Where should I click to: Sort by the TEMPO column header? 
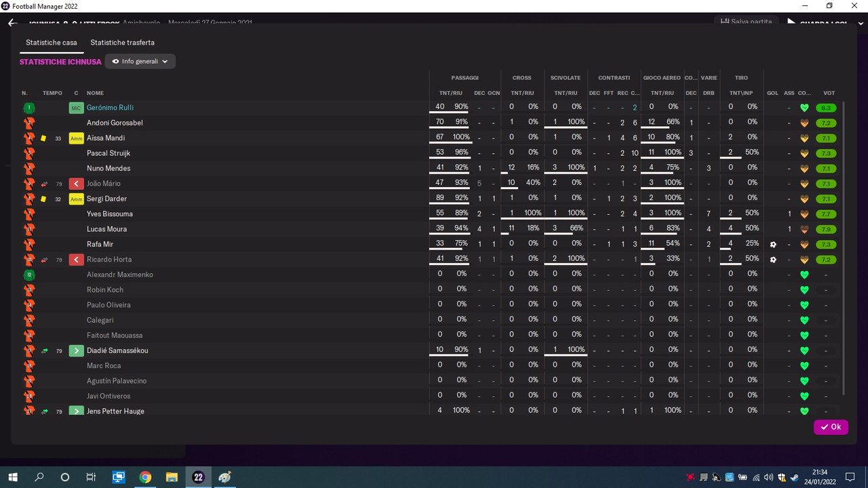[x=52, y=93]
